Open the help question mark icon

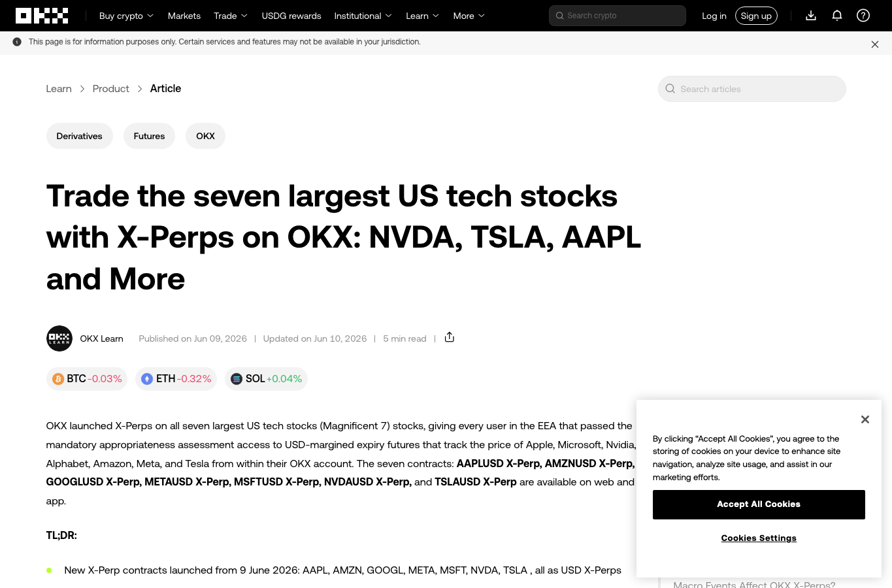click(863, 16)
